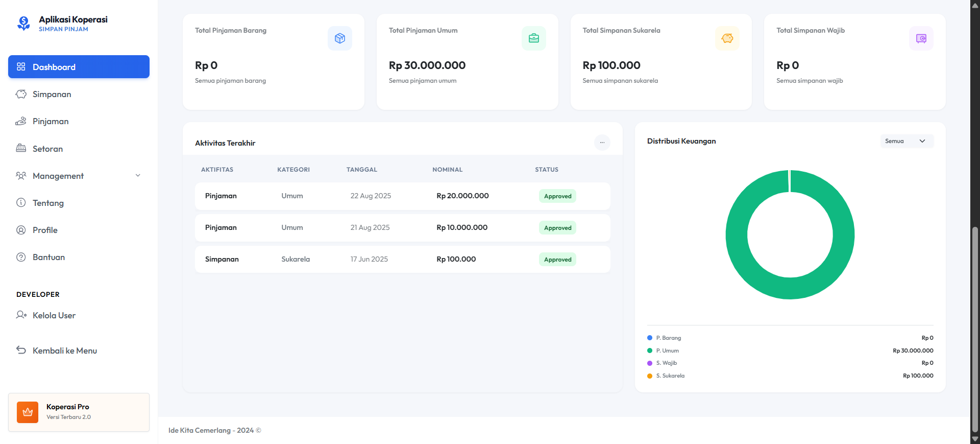Click the Profile user circle icon
This screenshot has height=444, width=980.
(21, 230)
